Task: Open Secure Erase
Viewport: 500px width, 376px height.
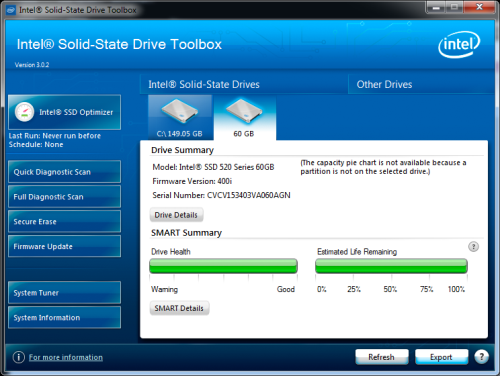Action: (65, 221)
